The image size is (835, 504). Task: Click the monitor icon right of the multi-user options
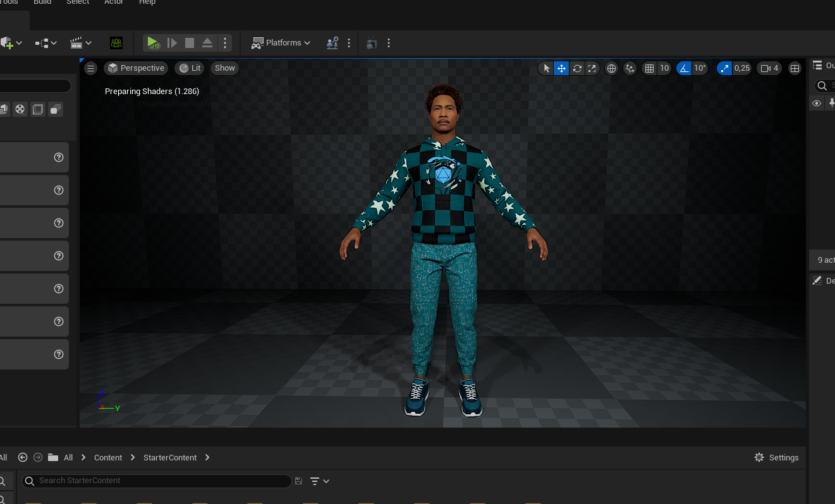point(372,44)
